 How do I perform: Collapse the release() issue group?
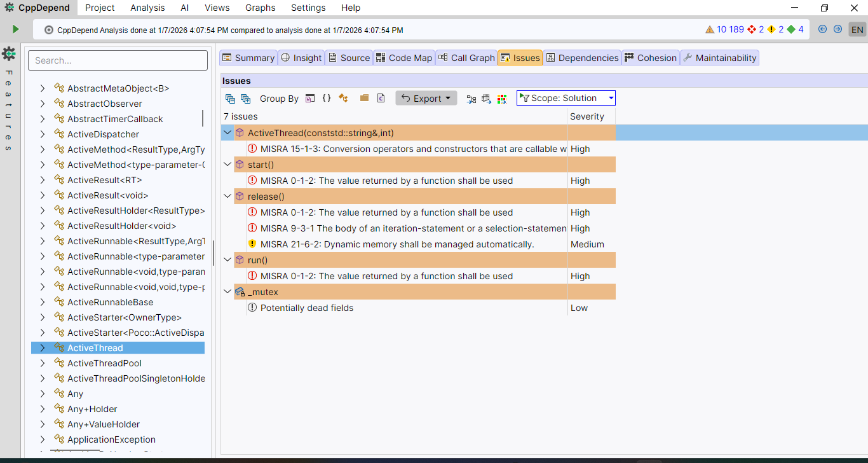(x=227, y=197)
